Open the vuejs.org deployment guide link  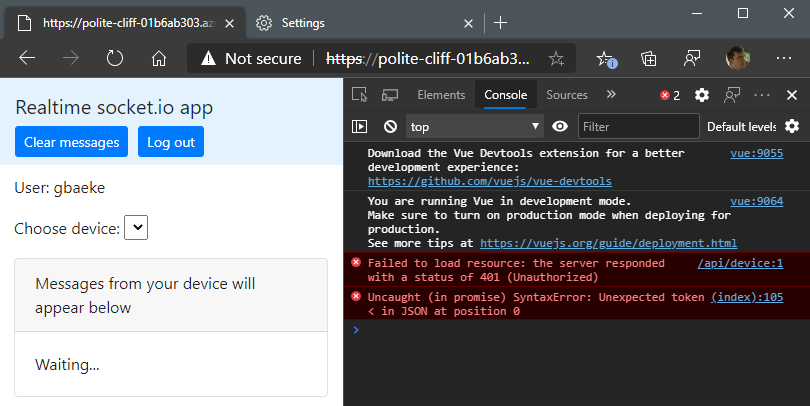pos(608,243)
